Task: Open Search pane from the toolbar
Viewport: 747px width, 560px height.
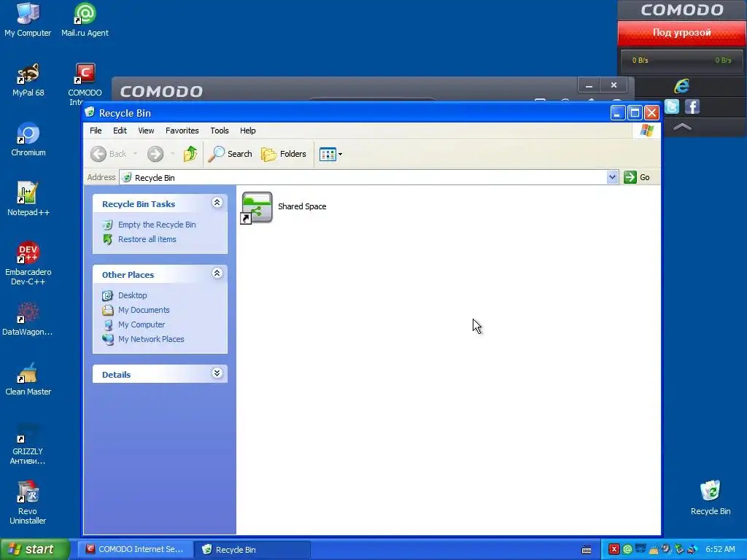Action: pos(230,154)
